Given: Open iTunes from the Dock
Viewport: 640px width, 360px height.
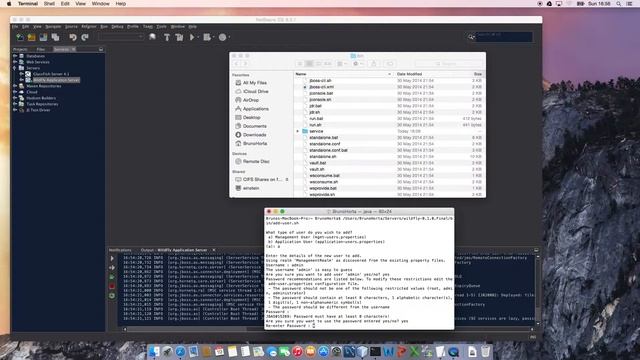Looking at the screenshot, I should pyautogui.click(x=298, y=351).
